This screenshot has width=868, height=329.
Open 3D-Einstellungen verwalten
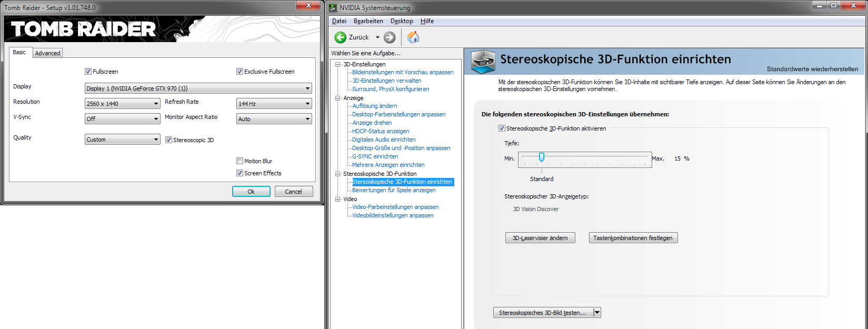click(387, 81)
